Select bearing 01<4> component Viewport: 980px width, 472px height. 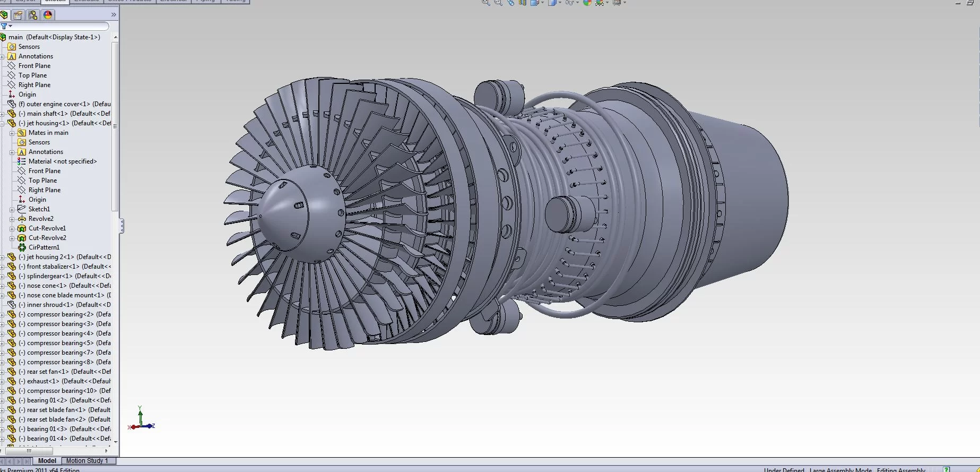pos(65,439)
